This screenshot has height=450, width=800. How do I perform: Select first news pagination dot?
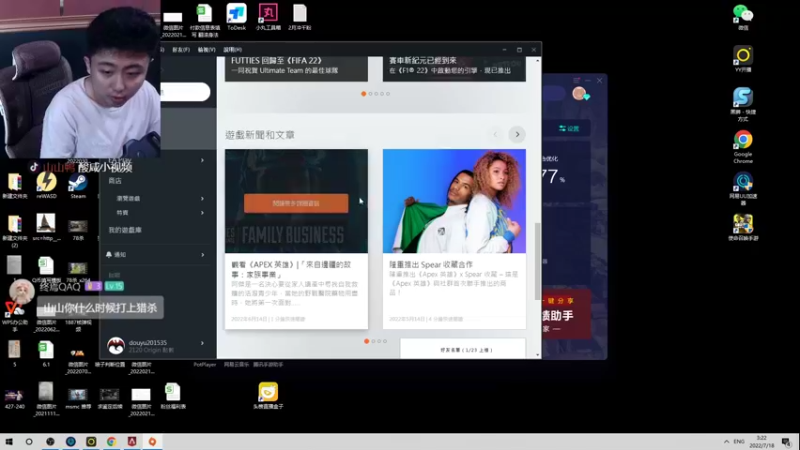pyautogui.click(x=366, y=341)
